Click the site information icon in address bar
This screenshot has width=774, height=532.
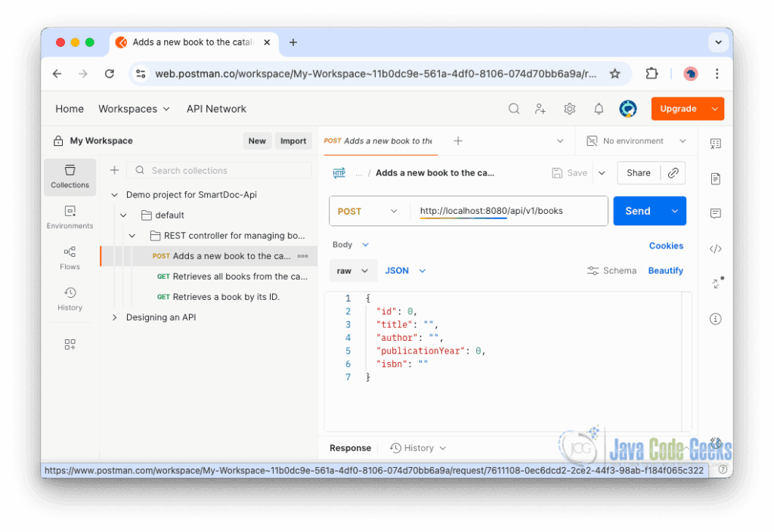[x=141, y=73]
